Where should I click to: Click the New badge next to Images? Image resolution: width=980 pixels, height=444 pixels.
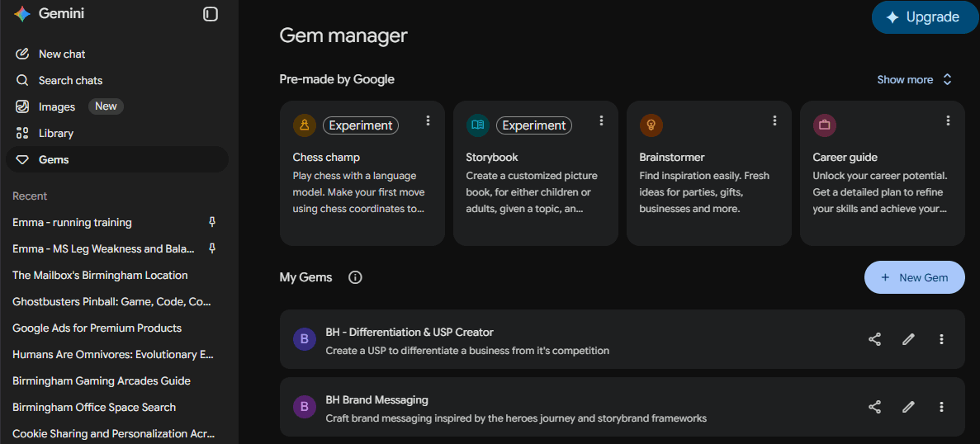click(x=106, y=106)
